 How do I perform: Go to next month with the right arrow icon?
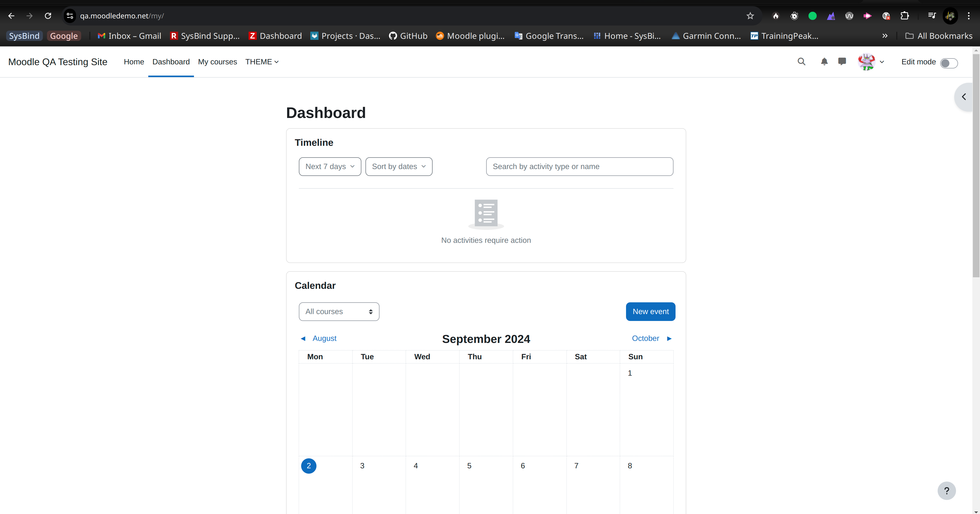[x=669, y=339]
